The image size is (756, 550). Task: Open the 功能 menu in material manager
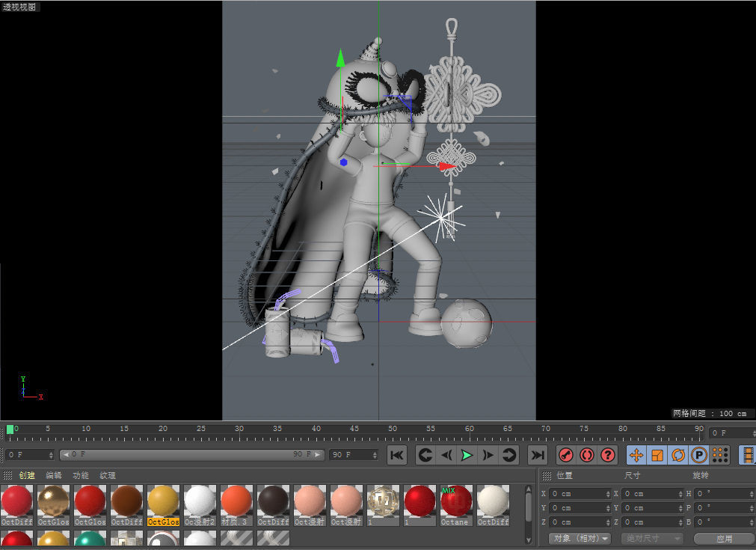[x=81, y=475]
